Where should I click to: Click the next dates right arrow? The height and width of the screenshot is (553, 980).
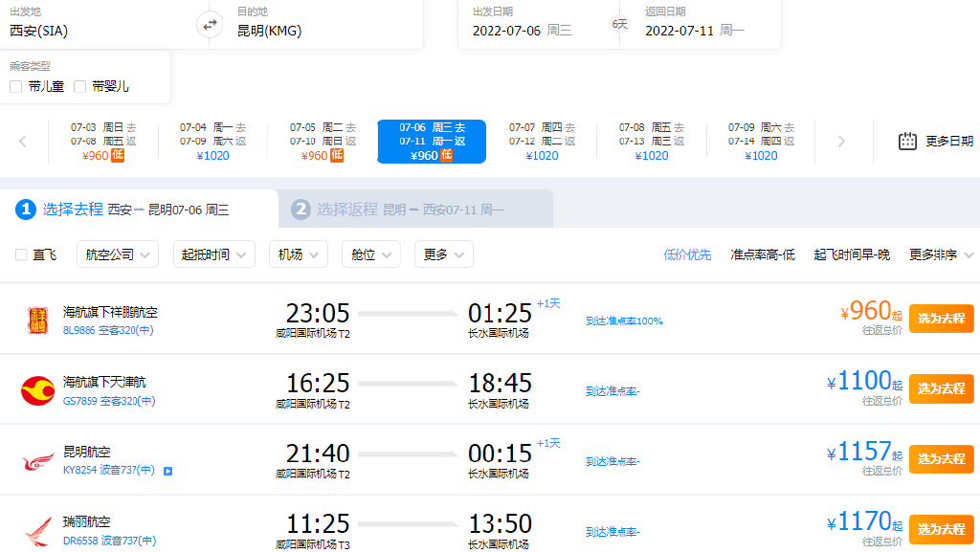[841, 142]
